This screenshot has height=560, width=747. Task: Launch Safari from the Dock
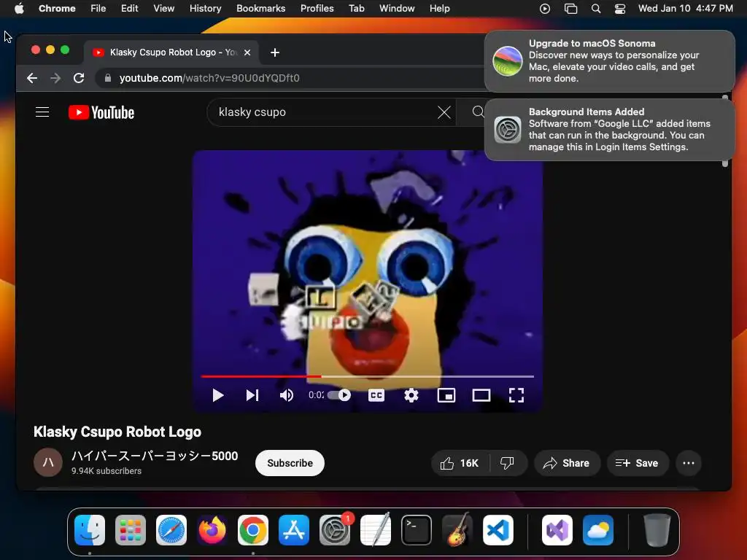tap(171, 530)
